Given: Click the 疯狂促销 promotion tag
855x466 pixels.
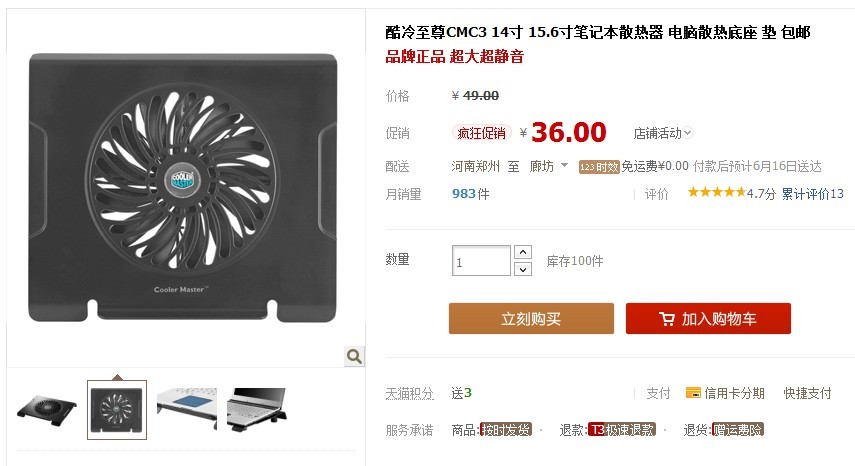Looking at the screenshot, I should pos(481,133).
